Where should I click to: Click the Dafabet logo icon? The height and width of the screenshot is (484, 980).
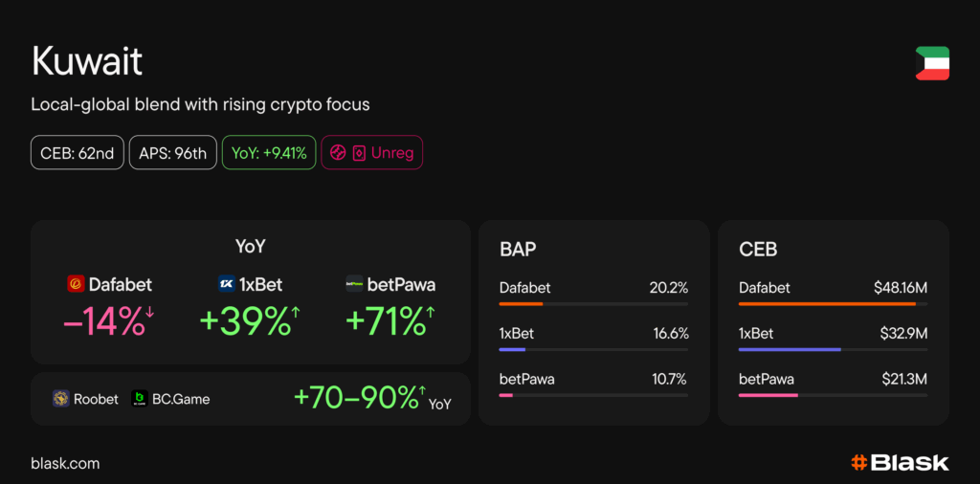[x=76, y=284]
